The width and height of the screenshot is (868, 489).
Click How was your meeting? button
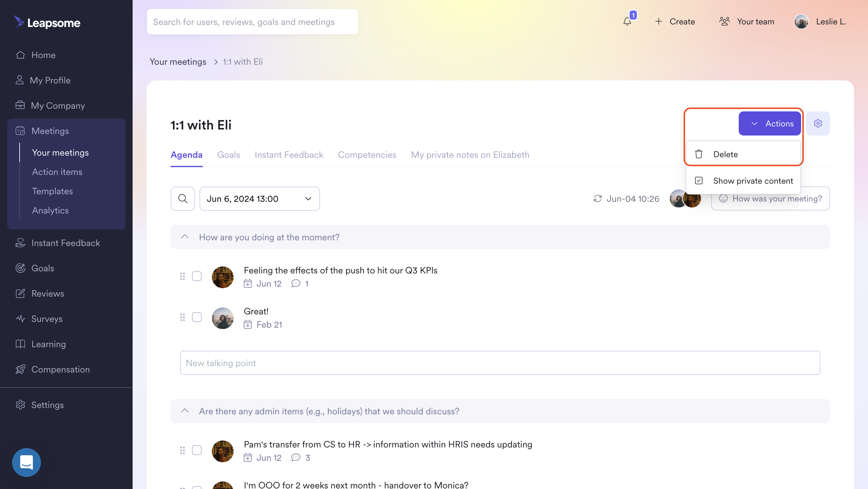click(x=770, y=198)
